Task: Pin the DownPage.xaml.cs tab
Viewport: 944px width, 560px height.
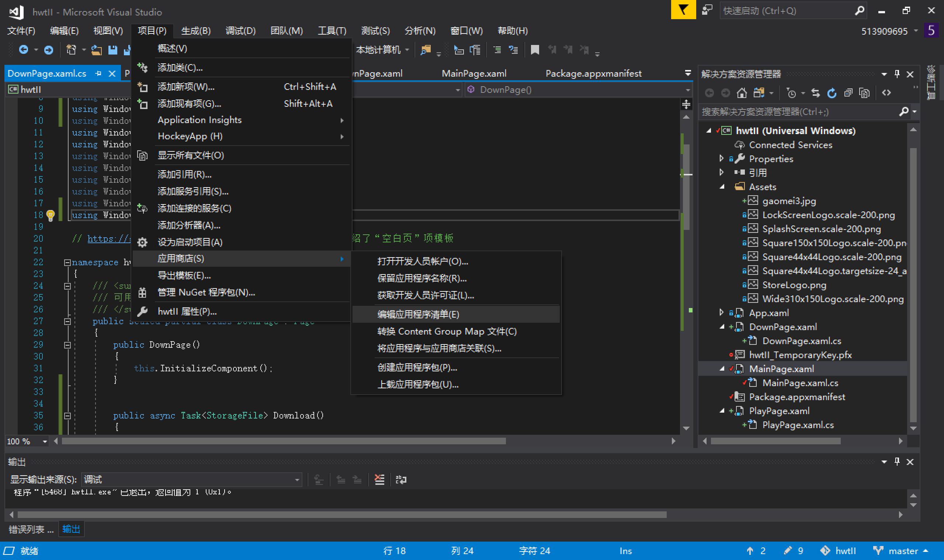Action: 98,74
